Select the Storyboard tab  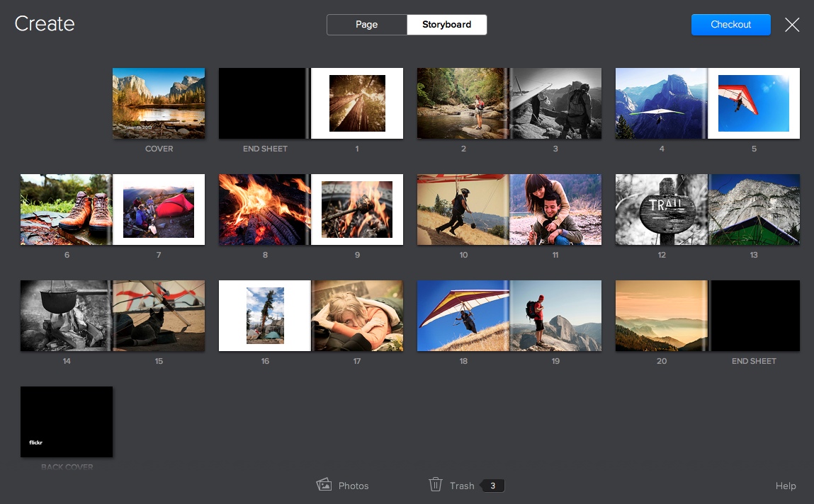[x=446, y=25]
